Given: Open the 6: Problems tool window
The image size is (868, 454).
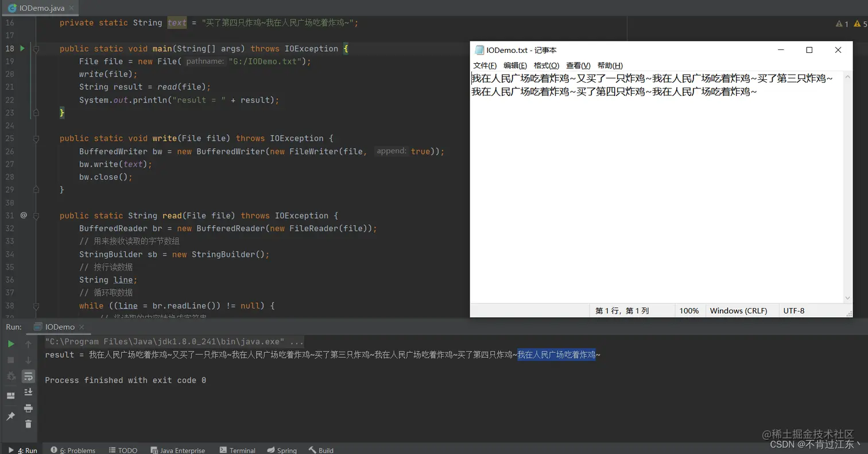Looking at the screenshot, I should click(x=73, y=450).
